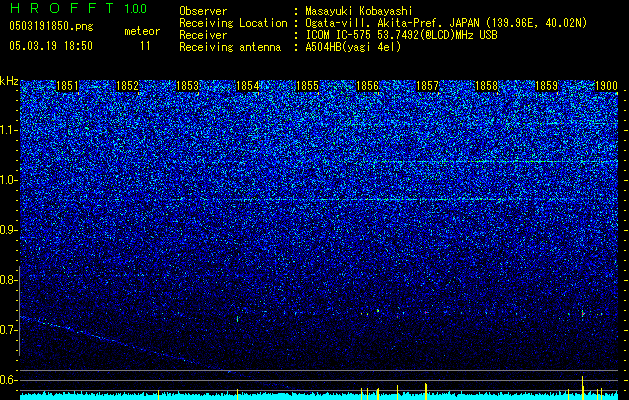Click the 0.9 frequency axis label

(8, 230)
